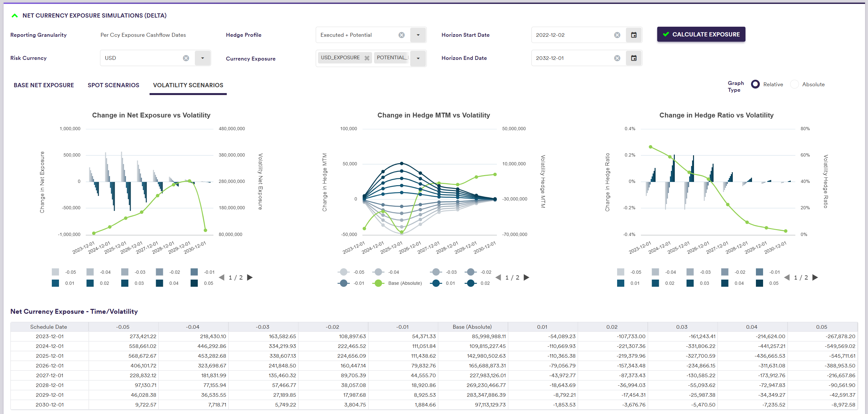868x414 pixels.
Task: Open Horizon Start Date calendar picker
Action: click(x=633, y=35)
